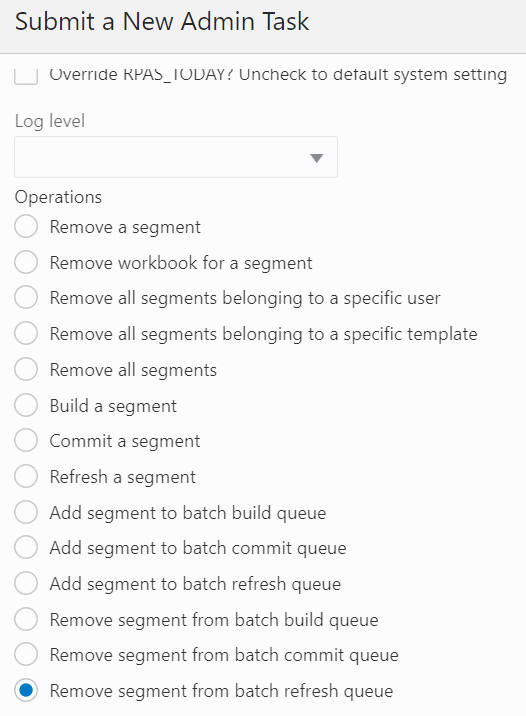The width and height of the screenshot is (526, 716).
Task: Check the Override RPAS_TODAY checkbox
Action: pos(26,75)
